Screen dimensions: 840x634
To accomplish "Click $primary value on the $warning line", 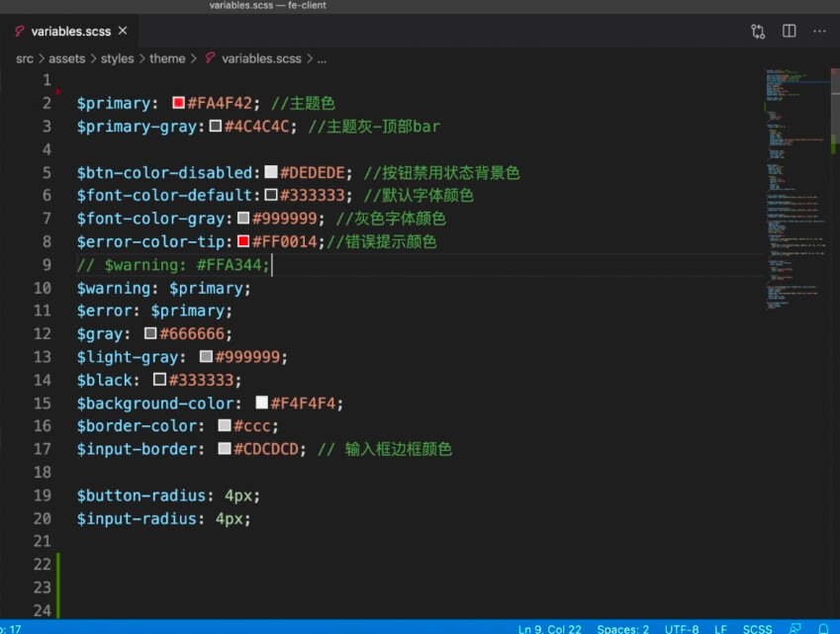I will click(x=206, y=288).
